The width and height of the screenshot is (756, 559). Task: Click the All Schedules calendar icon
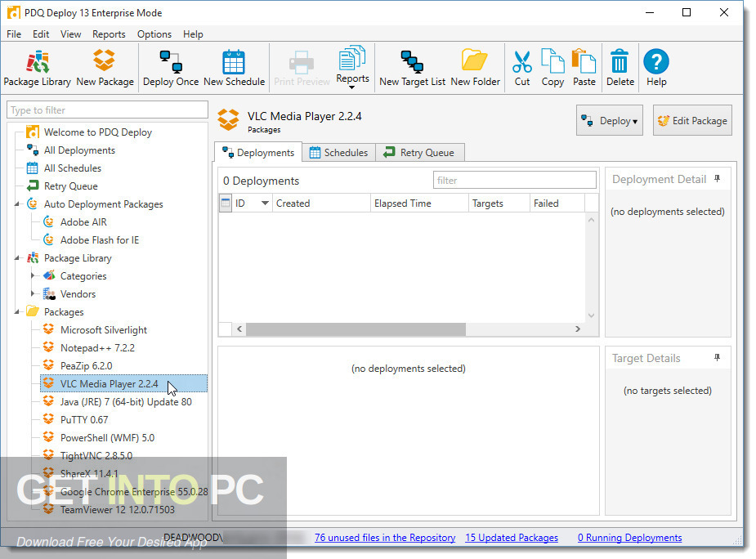click(x=33, y=168)
